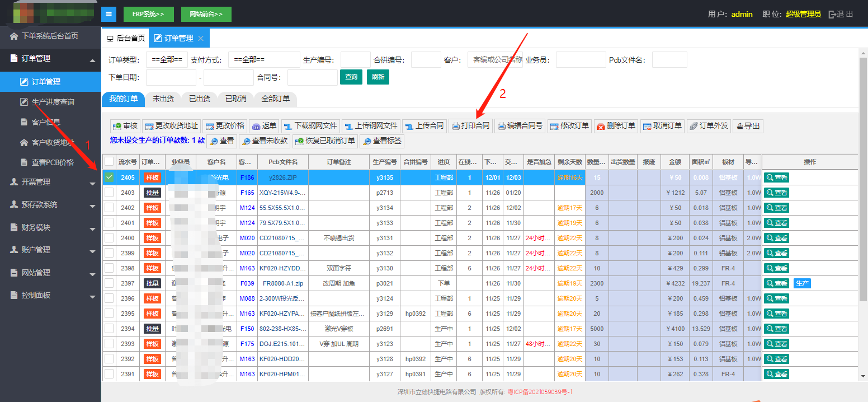The image size is (868, 402).
Task: Click the 打印合同 print contract icon
Action: click(456, 126)
